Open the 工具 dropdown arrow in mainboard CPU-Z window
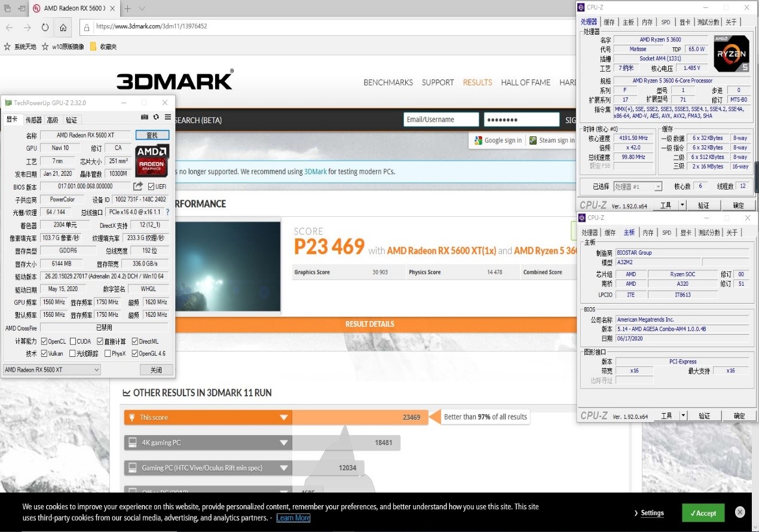The image size is (759, 532). [683, 415]
